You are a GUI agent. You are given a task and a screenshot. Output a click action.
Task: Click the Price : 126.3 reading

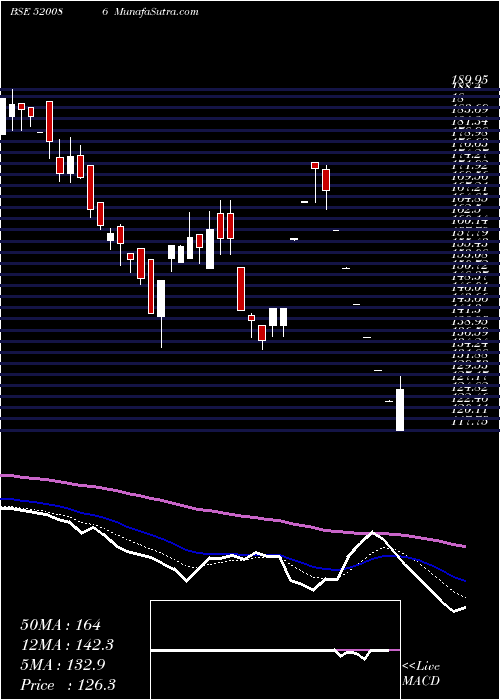tap(68, 685)
